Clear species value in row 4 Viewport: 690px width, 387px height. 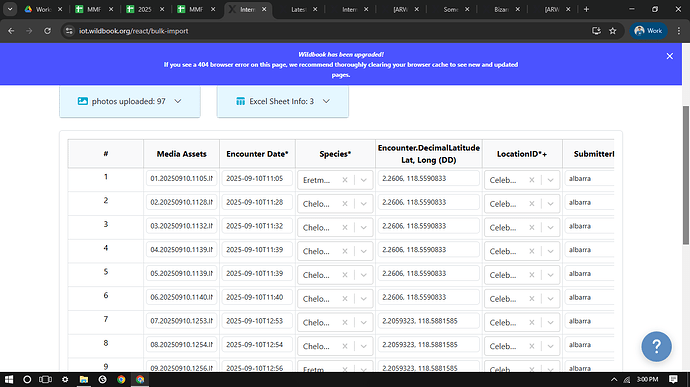345,251
